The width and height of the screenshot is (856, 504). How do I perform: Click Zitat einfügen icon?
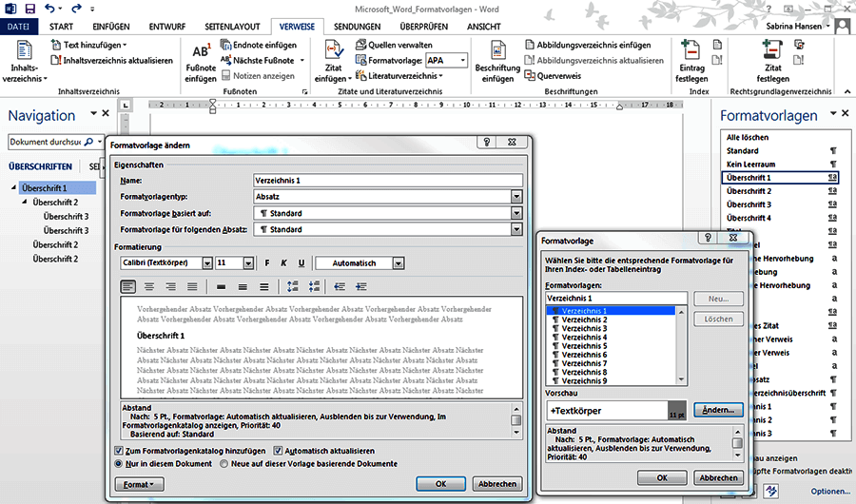[x=333, y=50]
